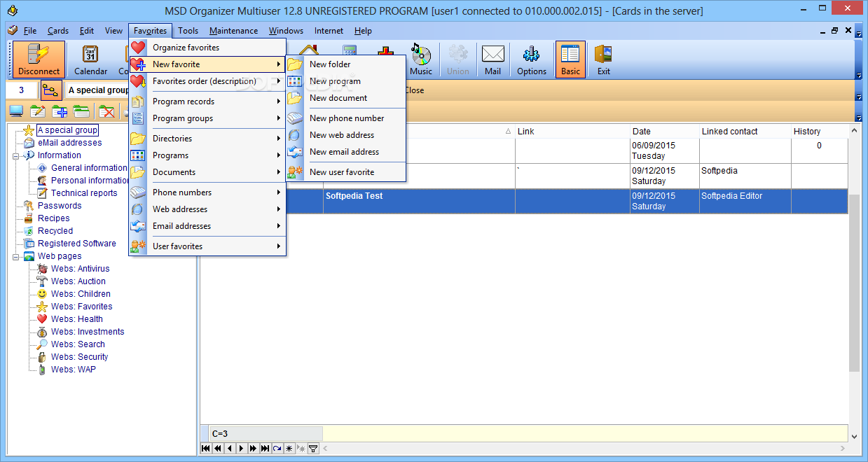
Task: Expand the Program groups submenu
Action: (x=208, y=118)
